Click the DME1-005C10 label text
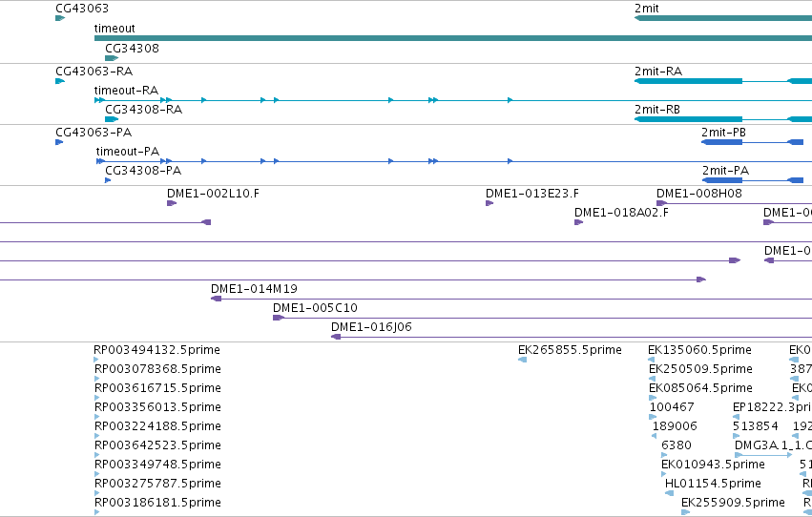 (x=316, y=308)
